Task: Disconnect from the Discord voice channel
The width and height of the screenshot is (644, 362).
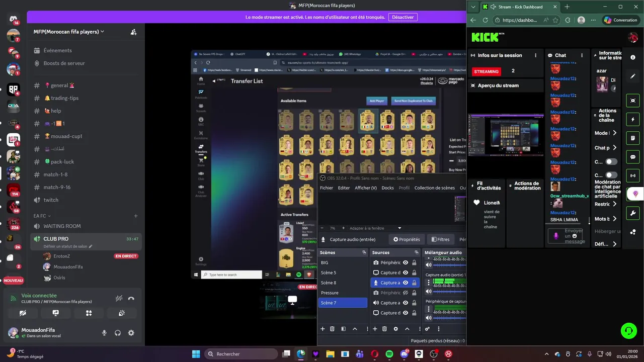Action: click(131, 298)
